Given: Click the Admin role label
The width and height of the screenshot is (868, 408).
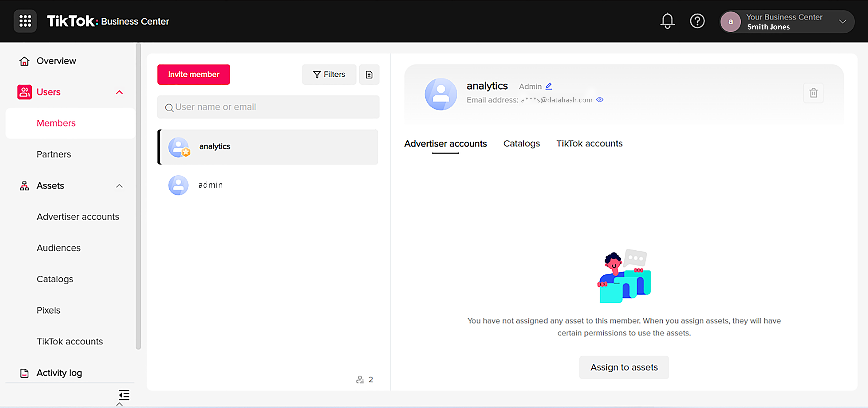Looking at the screenshot, I should [530, 87].
